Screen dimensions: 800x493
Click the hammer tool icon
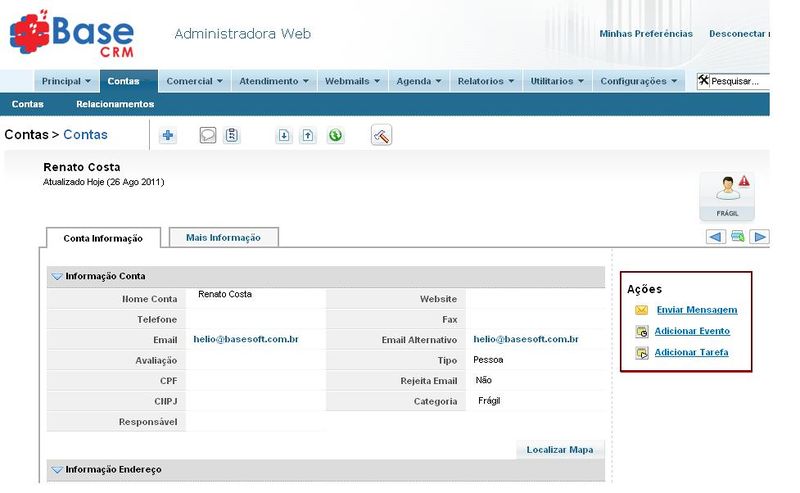tap(382, 135)
